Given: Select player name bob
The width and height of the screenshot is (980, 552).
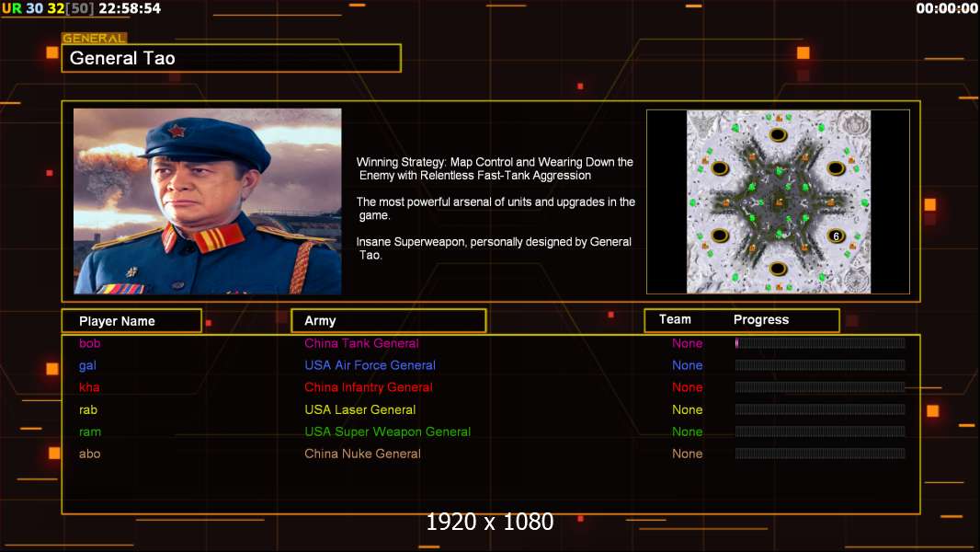Looking at the screenshot, I should point(89,343).
